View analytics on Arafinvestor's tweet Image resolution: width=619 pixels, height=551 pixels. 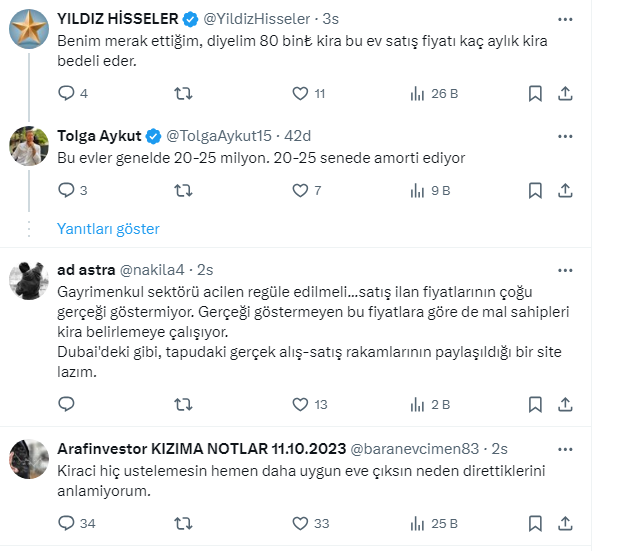(418, 523)
